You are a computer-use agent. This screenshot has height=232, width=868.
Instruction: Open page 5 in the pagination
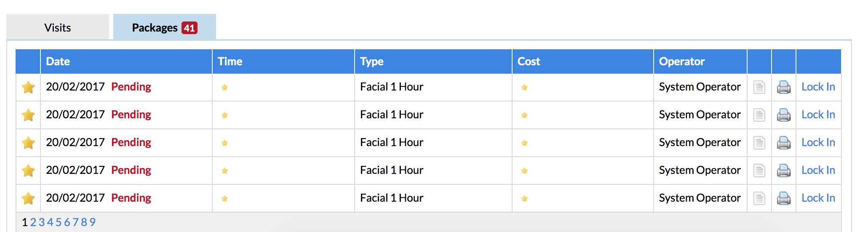click(59, 222)
